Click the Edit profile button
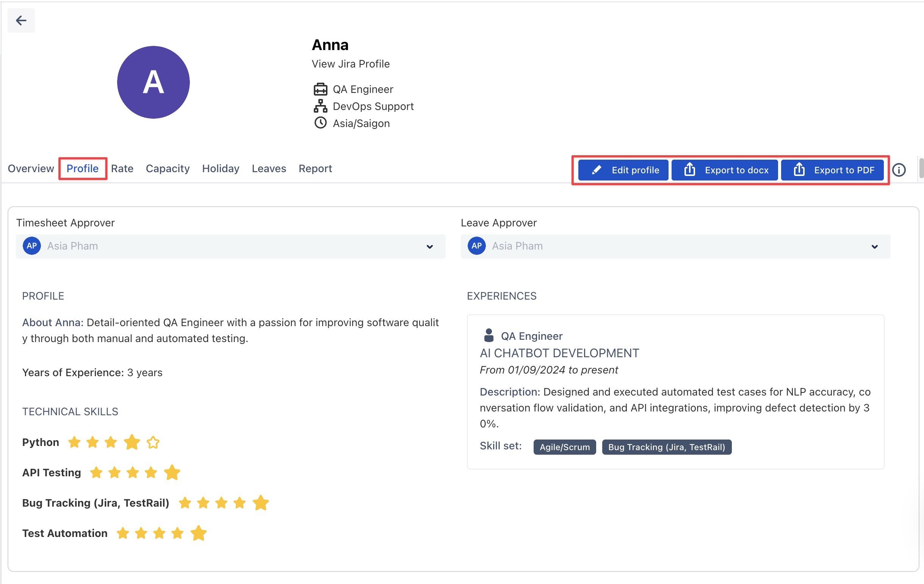The image size is (924, 584). pos(623,170)
